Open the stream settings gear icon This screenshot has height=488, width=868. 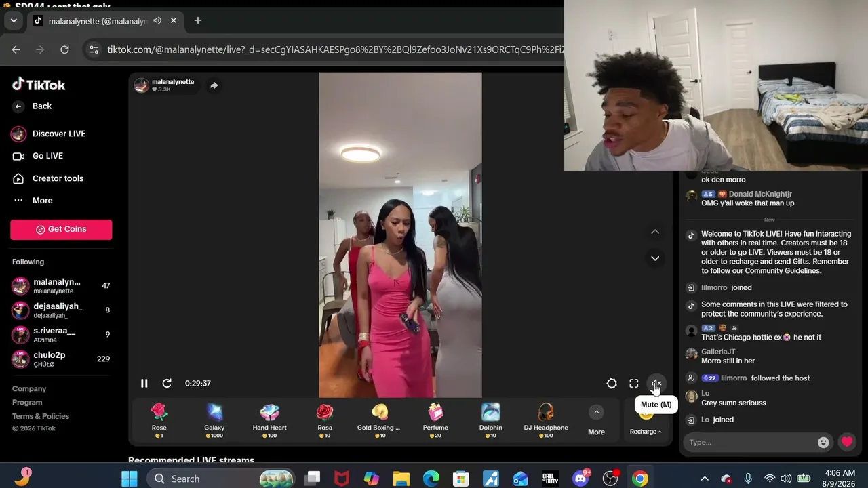[612, 384]
